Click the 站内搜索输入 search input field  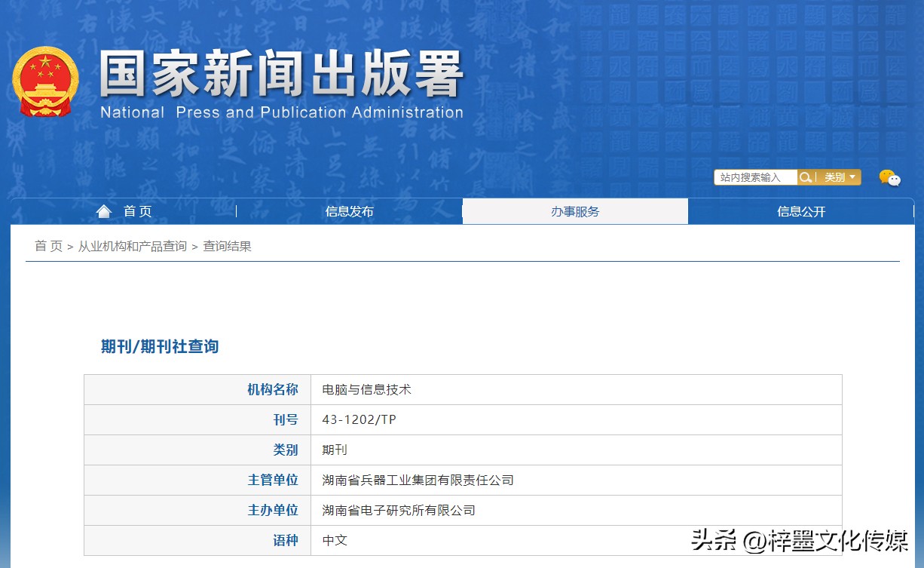point(754,177)
